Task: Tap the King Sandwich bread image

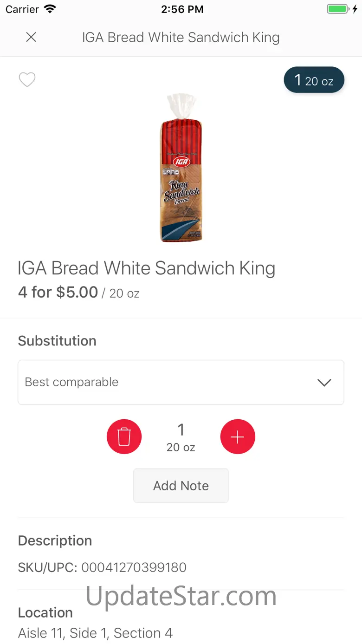Action: point(181,168)
